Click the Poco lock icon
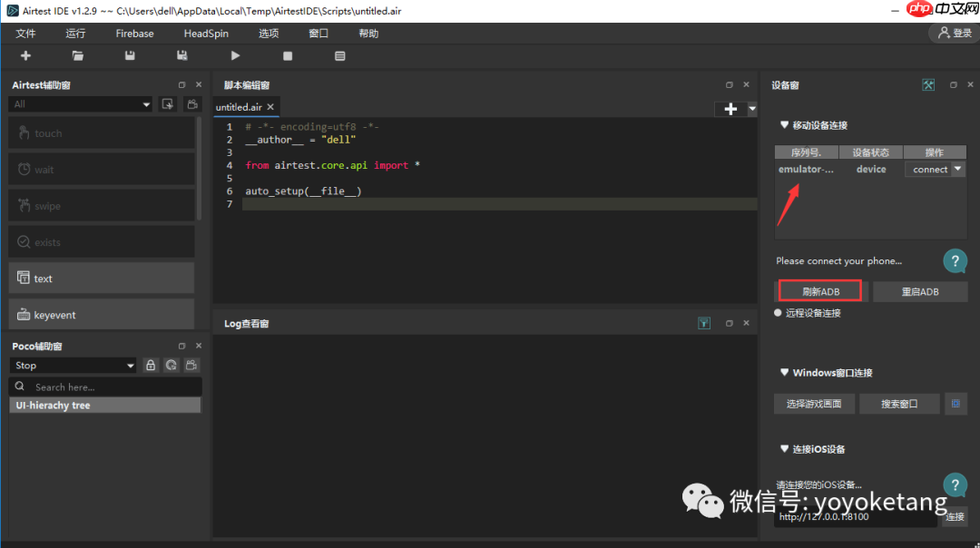 click(x=152, y=366)
